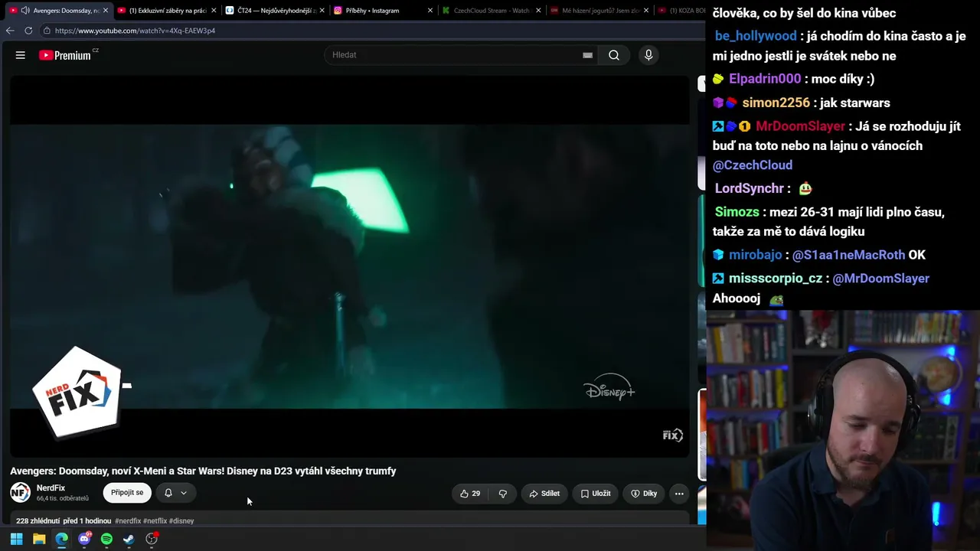This screenshot has height=551, width=980.
Task: Open Windows Start menu
Action: pos(16,539)
